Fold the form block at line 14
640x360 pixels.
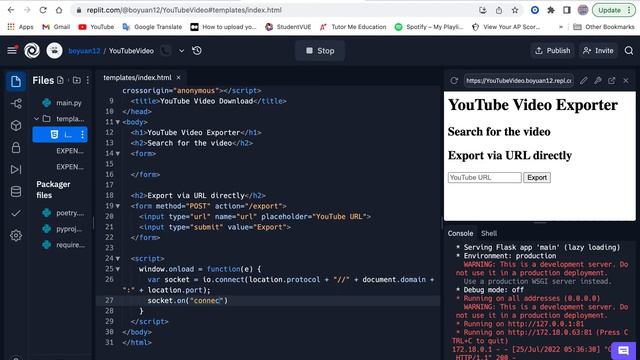(118, 153)
